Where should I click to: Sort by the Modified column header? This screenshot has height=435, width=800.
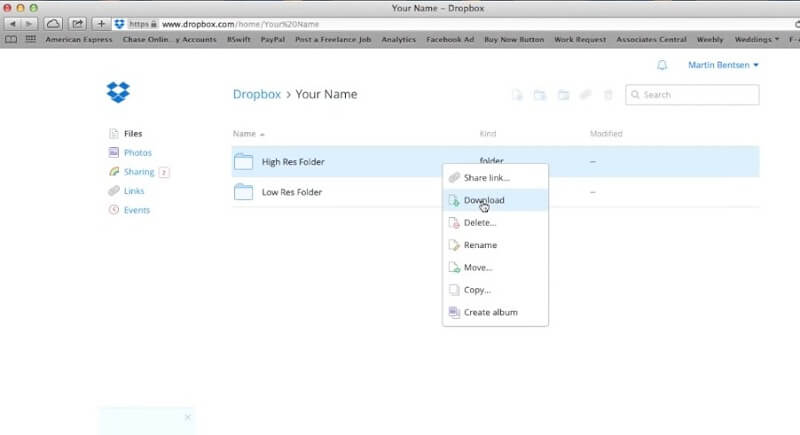[606, 134]
